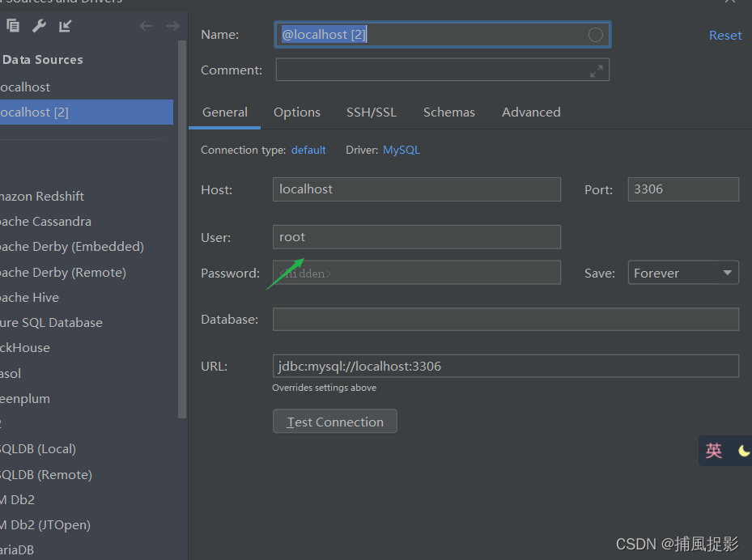Click the Reset link

click(725, 36)
